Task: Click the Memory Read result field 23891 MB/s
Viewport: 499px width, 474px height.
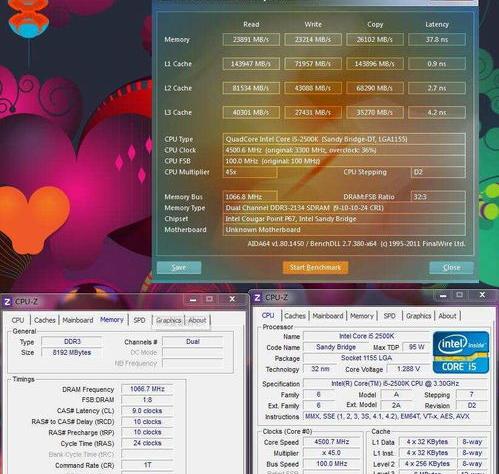Action: (251, 39)
